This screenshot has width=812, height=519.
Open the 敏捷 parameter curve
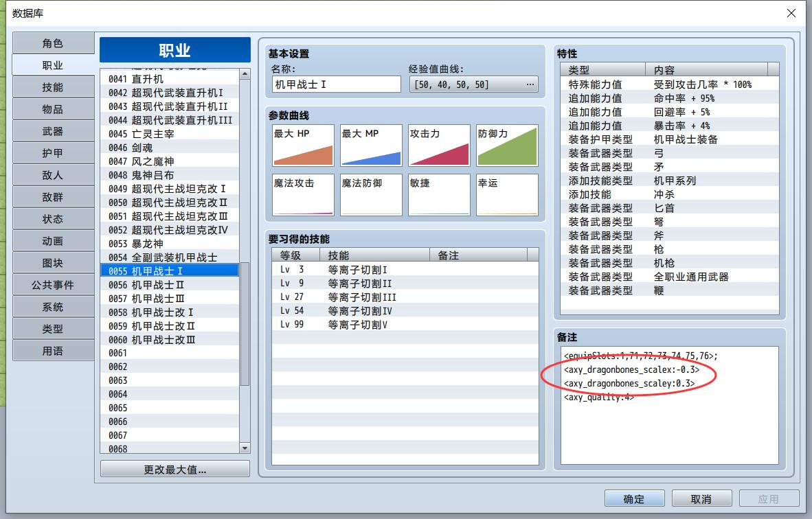(439, 194)
